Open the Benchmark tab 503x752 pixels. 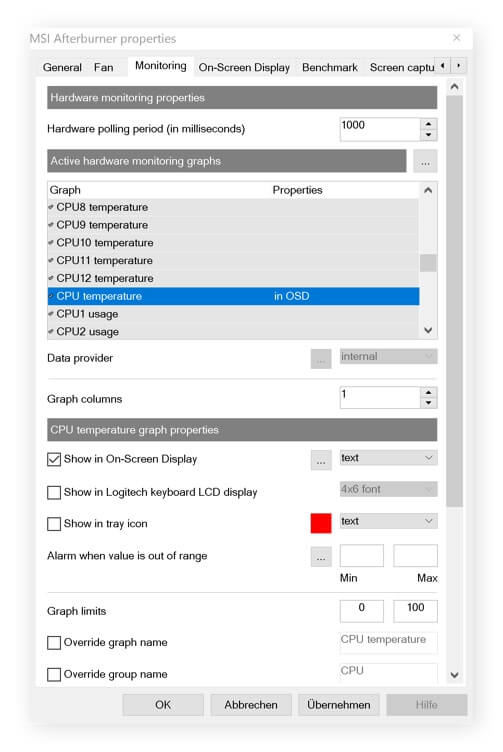tap(330, 68)
